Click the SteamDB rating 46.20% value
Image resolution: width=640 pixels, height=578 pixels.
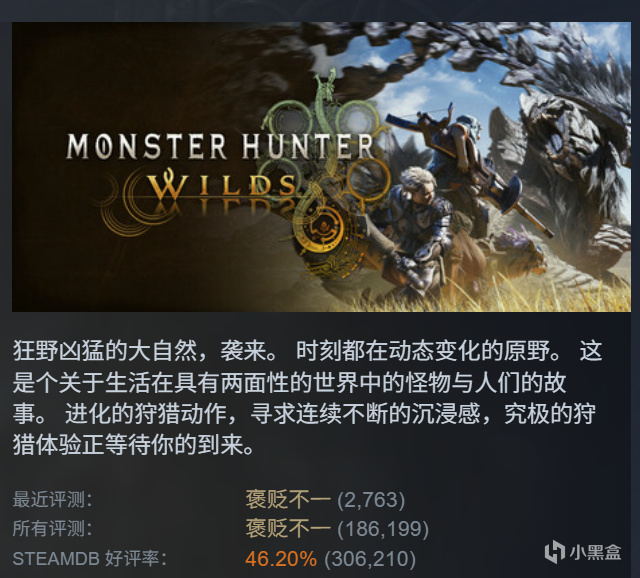tap(281, 558)
